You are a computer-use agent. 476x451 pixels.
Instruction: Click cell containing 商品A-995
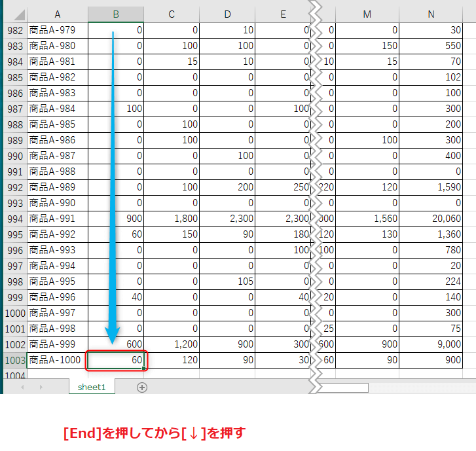point(58,281)
